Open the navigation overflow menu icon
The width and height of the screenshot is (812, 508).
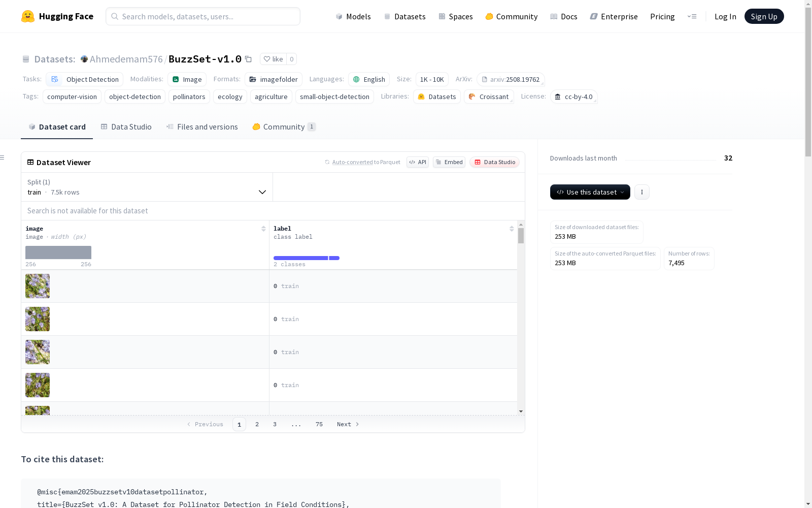click(x=692, y=16)
